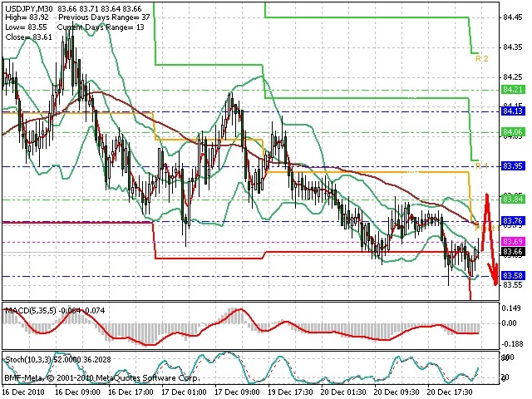Select the 84.06 green level tag

pos(513,131)
